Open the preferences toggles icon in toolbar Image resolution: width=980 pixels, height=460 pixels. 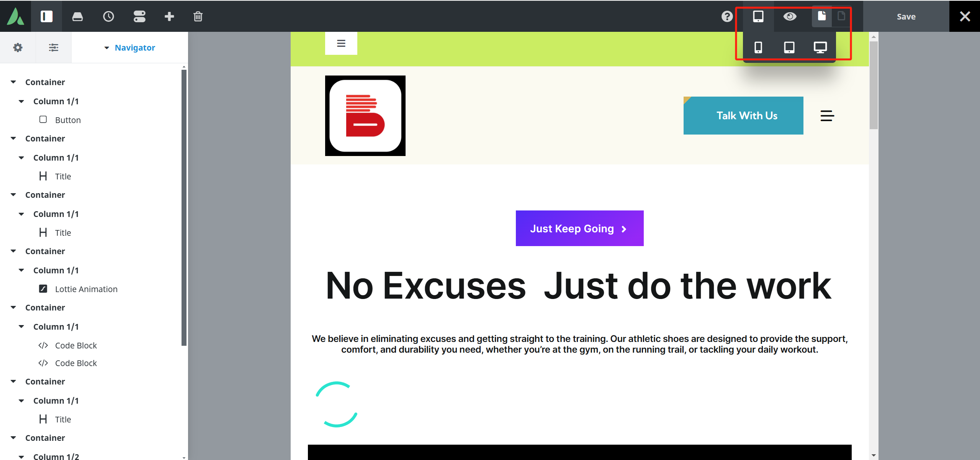point(139,16)
